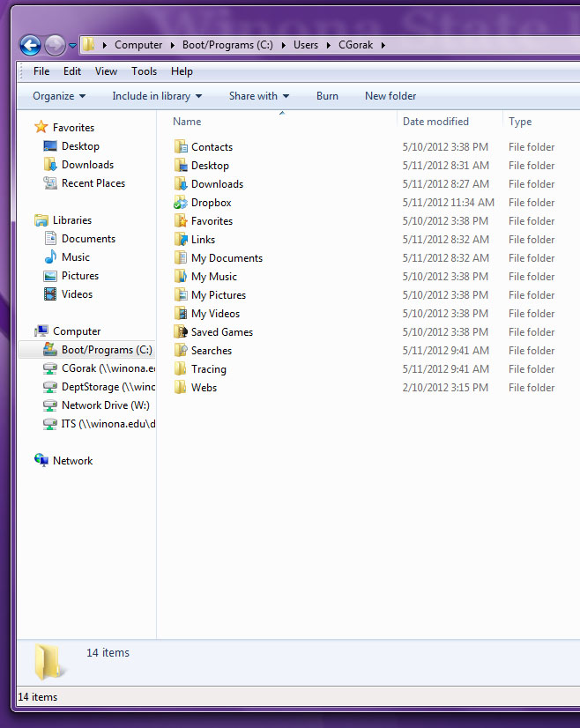580x728 pixels.
Task: Open the Network Drive (W:) icon
Action: [x=50, y=405]
